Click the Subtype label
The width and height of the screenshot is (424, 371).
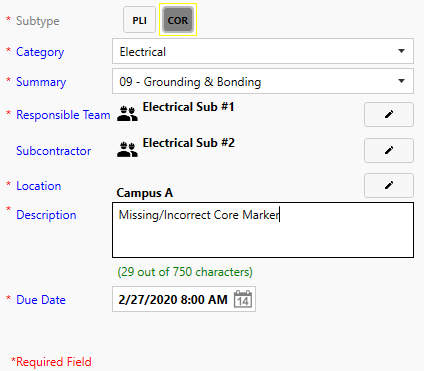(x=38, y=21)
